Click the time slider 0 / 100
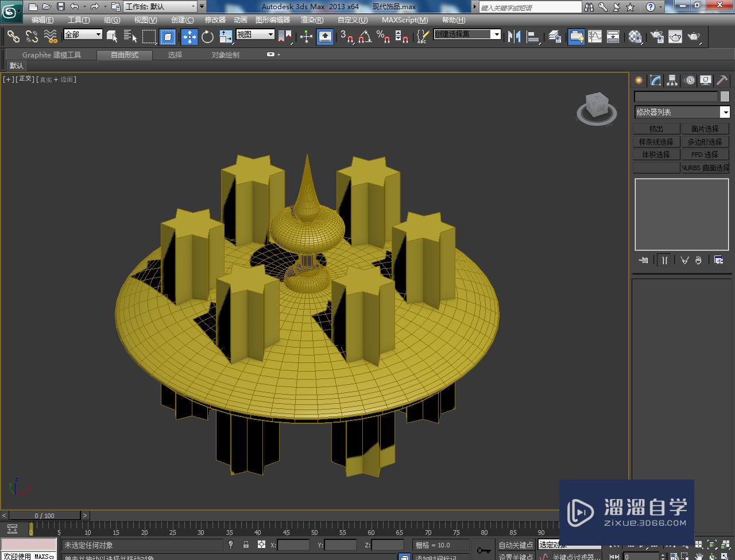735x560 pixels. [x=45, y=515]
